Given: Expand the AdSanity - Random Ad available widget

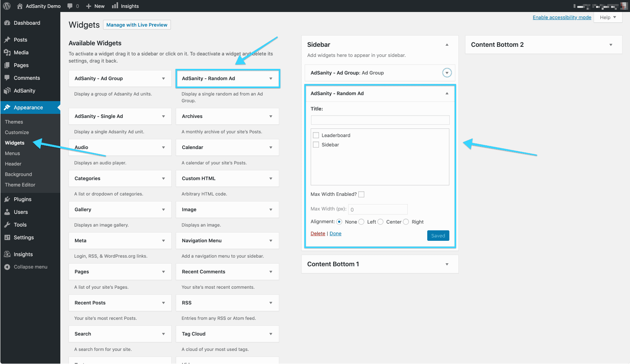Looking at the screenshot, I should pyautogui.click(x=271, y=79).
